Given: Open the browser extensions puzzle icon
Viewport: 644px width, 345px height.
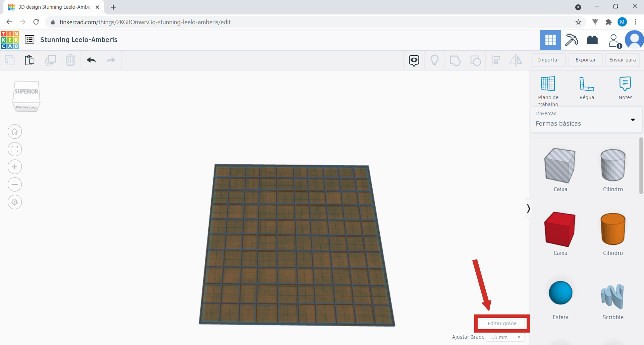Looking at the screenshot, I should (x=608, y=22).
